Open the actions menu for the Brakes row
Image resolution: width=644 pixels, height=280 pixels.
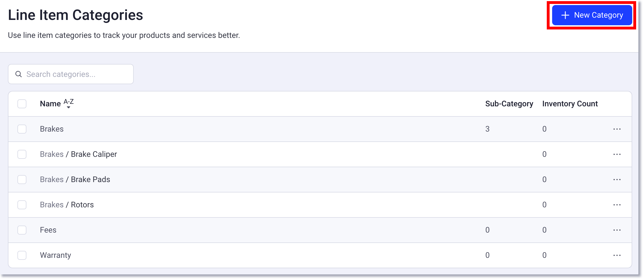(x=617, y=129)
